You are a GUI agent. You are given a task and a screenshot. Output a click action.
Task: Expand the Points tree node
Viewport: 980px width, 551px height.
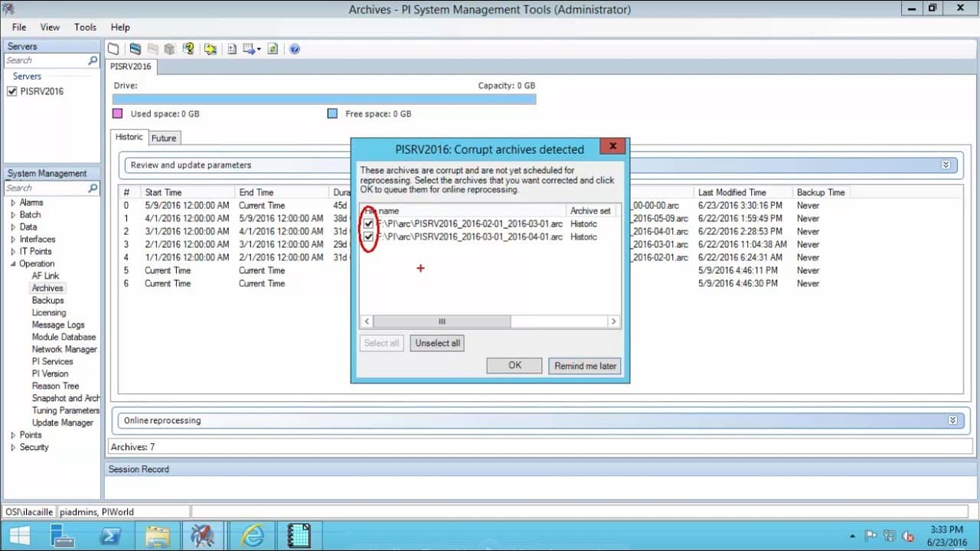point(13,435)
